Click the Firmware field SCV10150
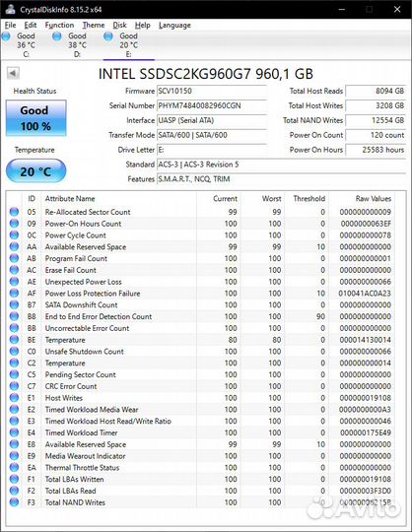This screenshot has width=412, height=532. pyautogui.click(x=212, y=91)
